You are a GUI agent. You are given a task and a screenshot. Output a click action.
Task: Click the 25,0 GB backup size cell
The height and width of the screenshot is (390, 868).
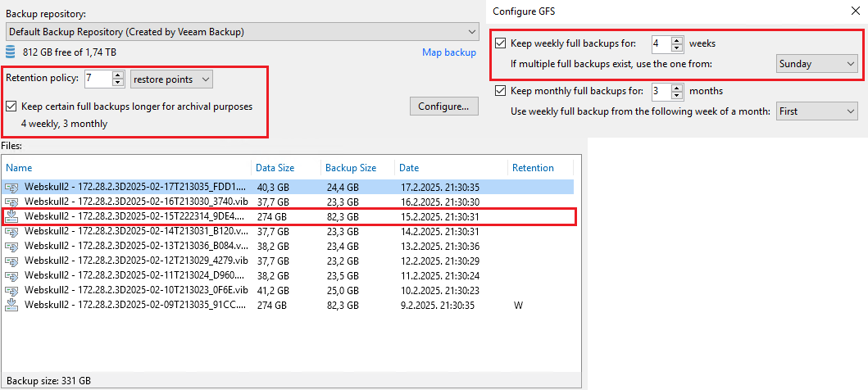tap(342, 290)
